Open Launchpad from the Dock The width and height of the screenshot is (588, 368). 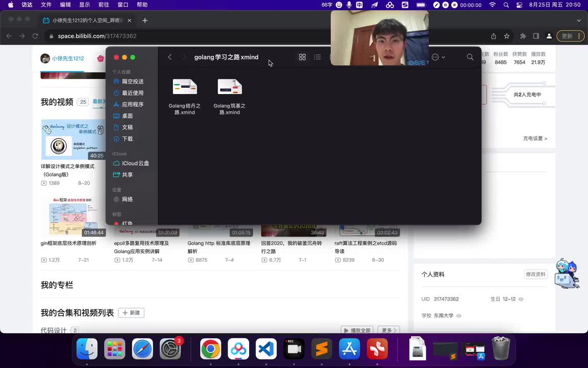114,349
